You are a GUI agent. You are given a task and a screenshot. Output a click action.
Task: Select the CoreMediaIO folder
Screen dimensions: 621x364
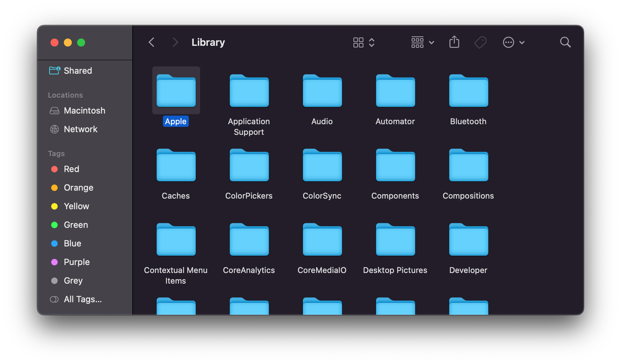click(x=322, y=239)
